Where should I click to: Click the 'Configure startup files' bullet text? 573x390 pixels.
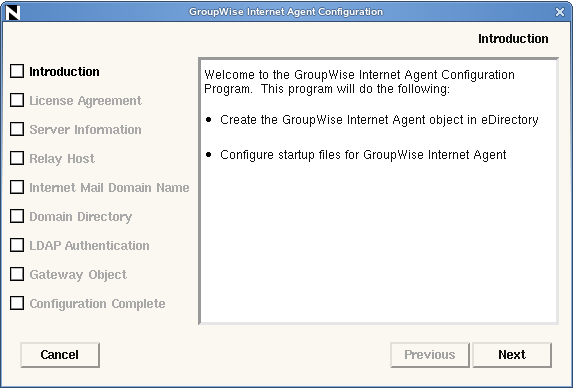point(363,155)
